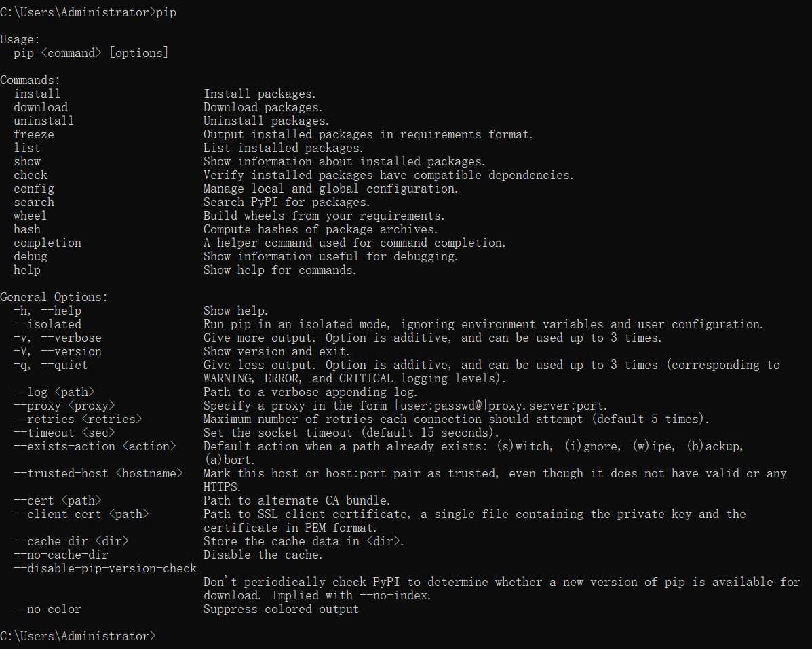Click 'Search PyPI for packages.' description
812x649 pixels.
point(286,202)
